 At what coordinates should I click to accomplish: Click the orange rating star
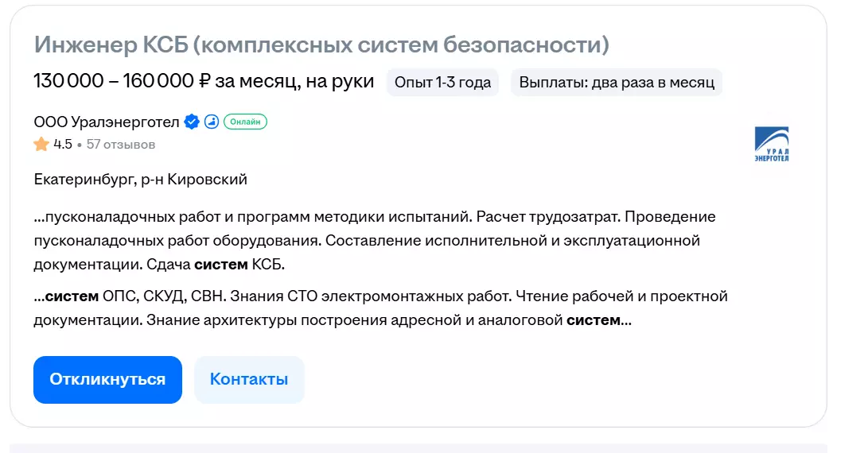tap(41, 145)
